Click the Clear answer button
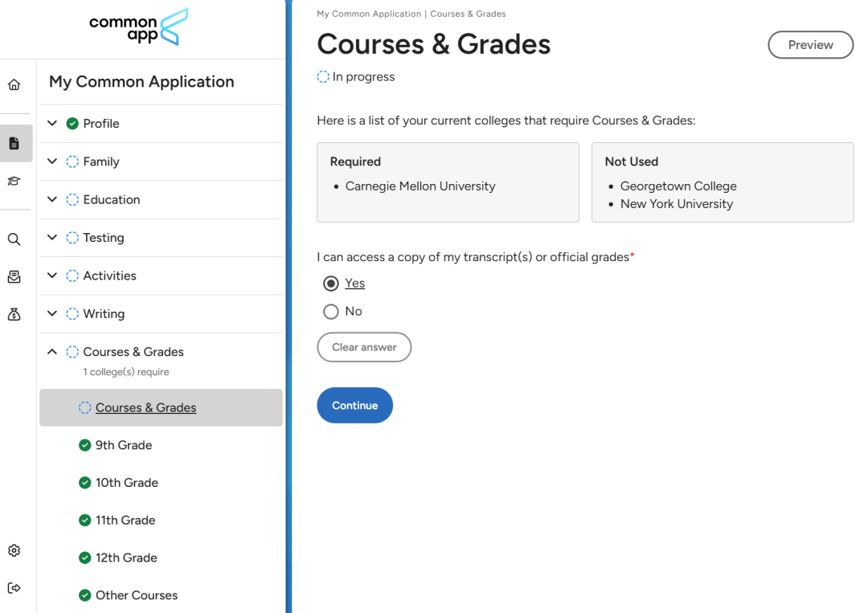This screenshot has height=613, width=868. tap(364, 347)
